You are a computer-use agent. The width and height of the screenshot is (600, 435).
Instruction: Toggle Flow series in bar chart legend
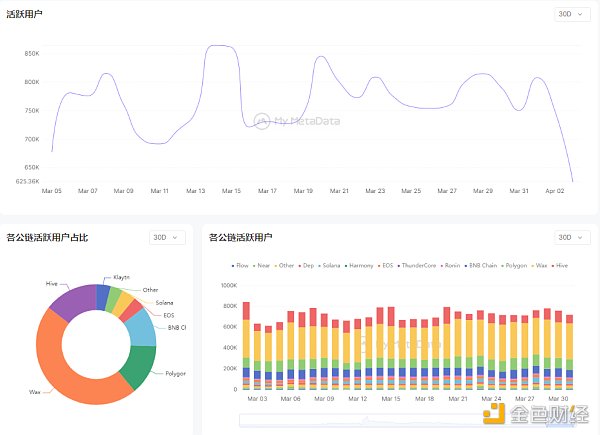click(243, 266)
